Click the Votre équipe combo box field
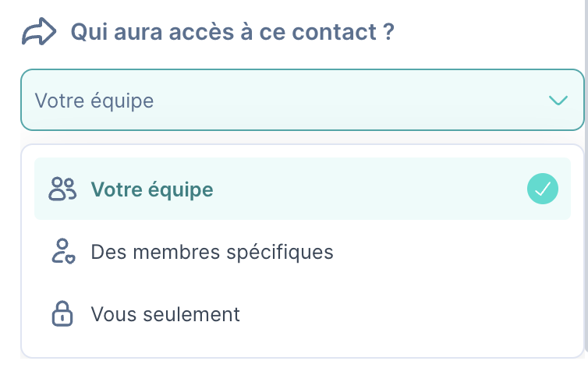 303,100
